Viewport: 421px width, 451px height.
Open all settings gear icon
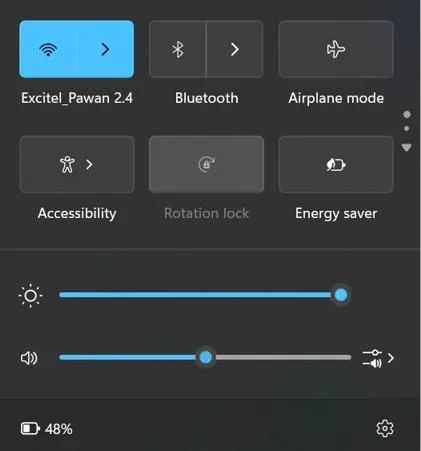pos(385,428)
